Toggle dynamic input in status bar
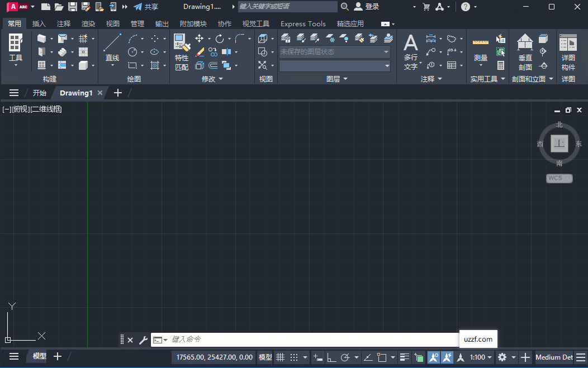The width and height of the screenshot is (588, 368). 317,357
